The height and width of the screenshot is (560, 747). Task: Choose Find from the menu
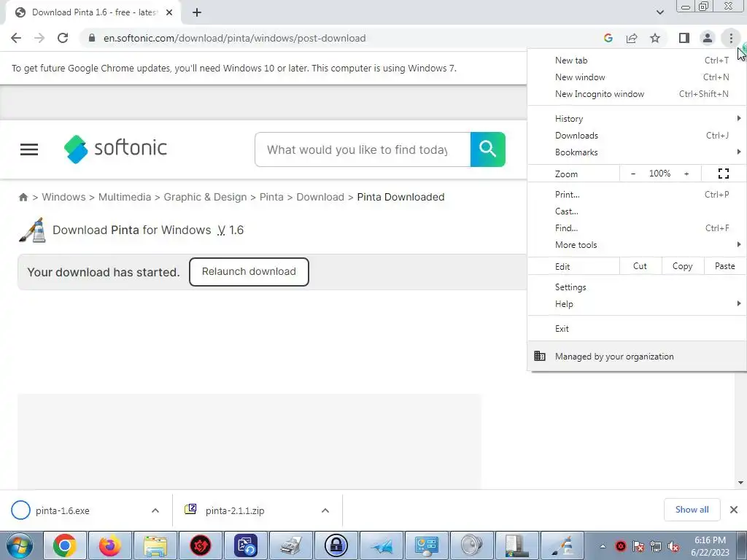[637, 227]
